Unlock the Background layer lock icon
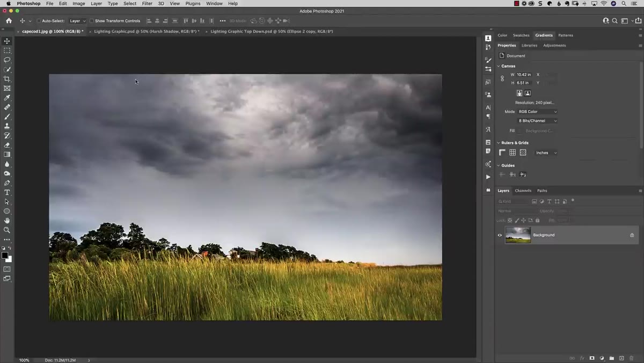This screenshot has width=644, height=363. (632, 235)
